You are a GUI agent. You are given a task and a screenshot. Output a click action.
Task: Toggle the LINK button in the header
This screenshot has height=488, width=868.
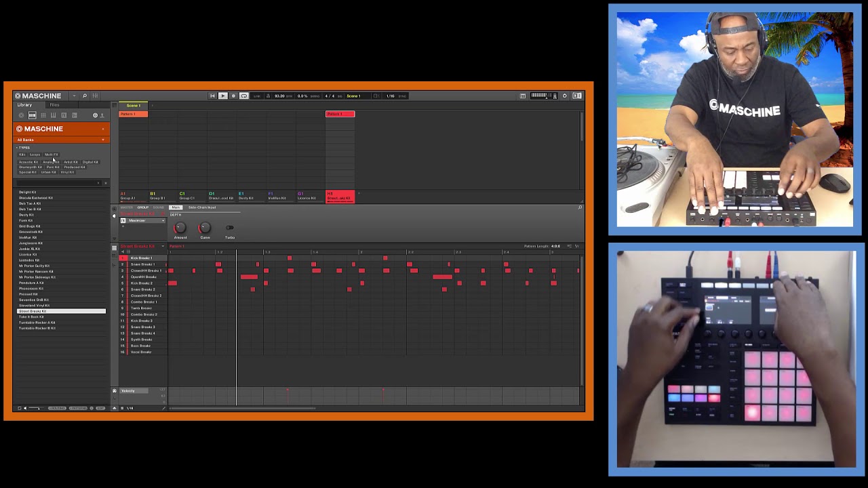click(x=257, y=96)
